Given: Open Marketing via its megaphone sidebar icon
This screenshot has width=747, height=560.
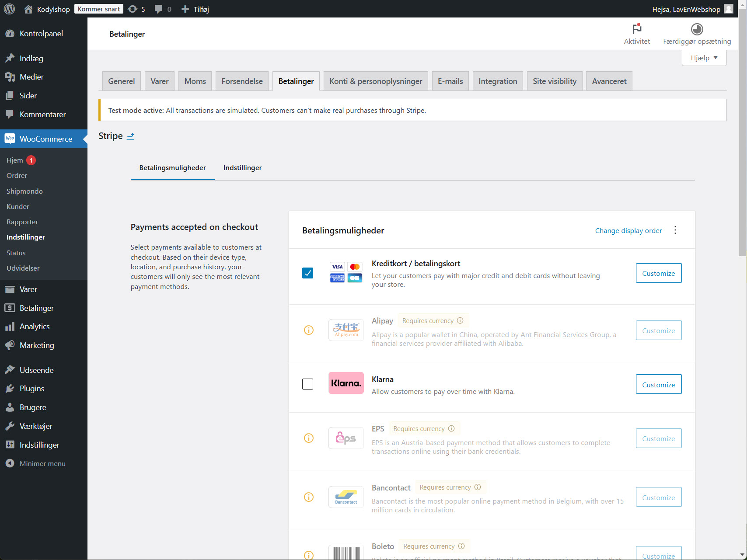Looking at the screenshot, I should tap(10, 345).
